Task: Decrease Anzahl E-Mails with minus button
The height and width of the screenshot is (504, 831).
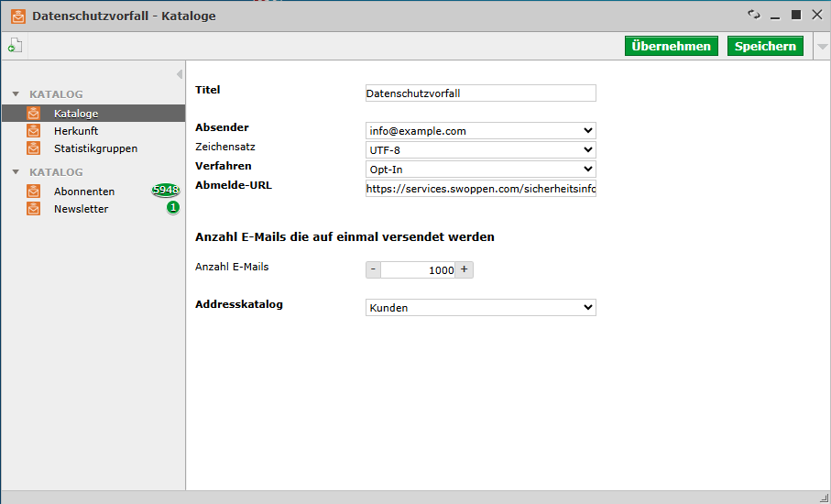Action: (x=373, y=269)
